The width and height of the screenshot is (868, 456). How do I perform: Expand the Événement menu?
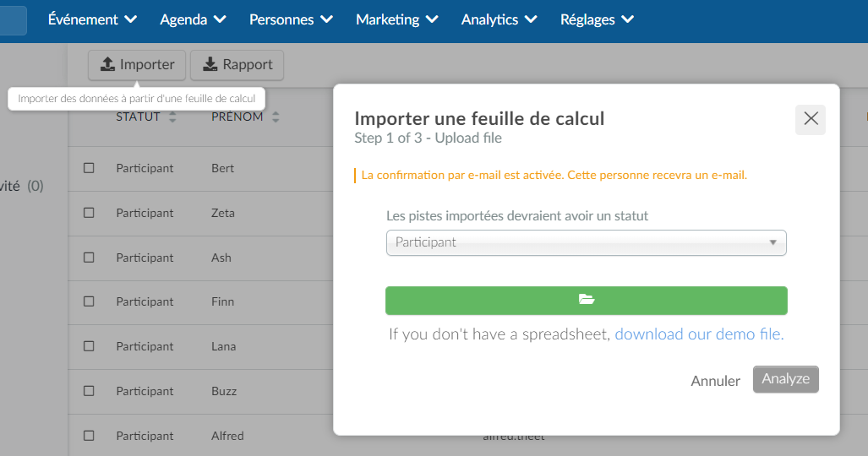[x=92, y=19]
